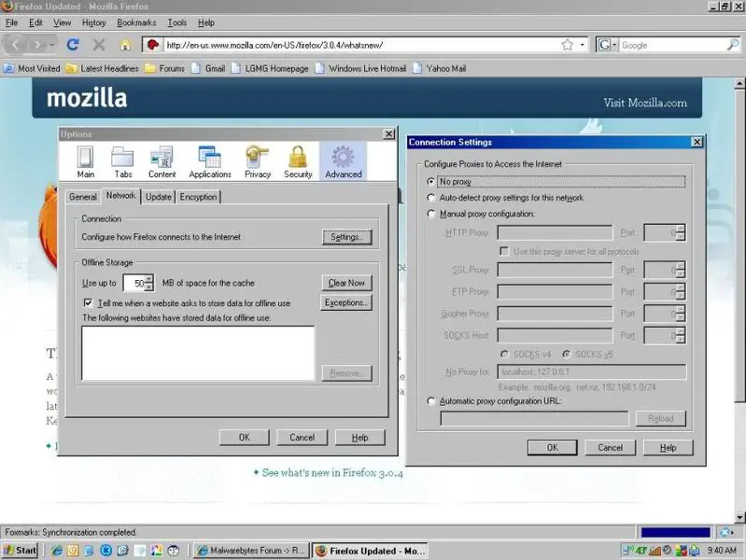Click the Foxmarks sync icon in status bar
Screen dimensions: 746x560
click(x=725, y=532)
